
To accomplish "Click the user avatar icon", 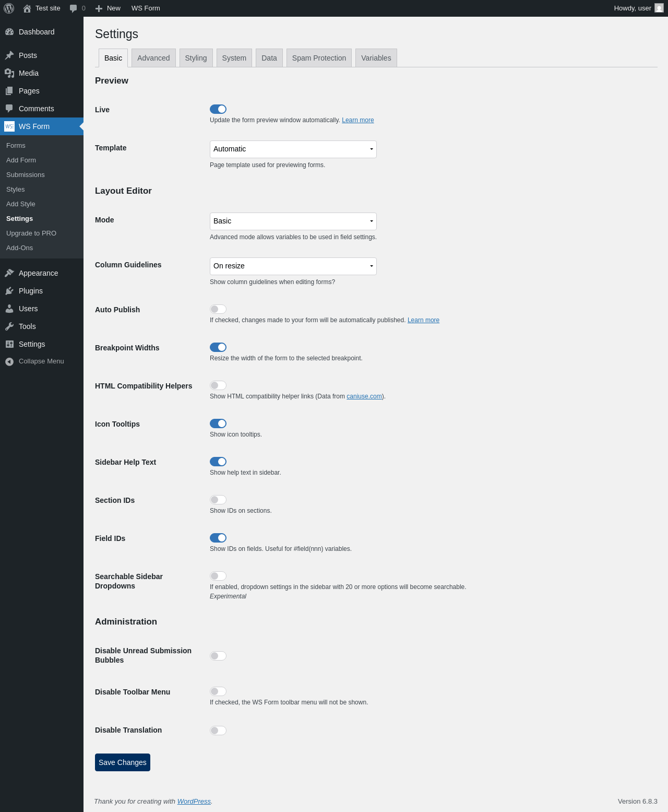I will coord(659,8).
